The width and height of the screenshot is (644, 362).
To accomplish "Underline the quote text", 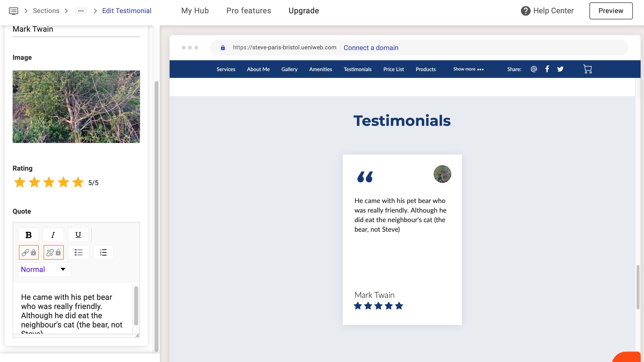I will (x=78, y=235).
